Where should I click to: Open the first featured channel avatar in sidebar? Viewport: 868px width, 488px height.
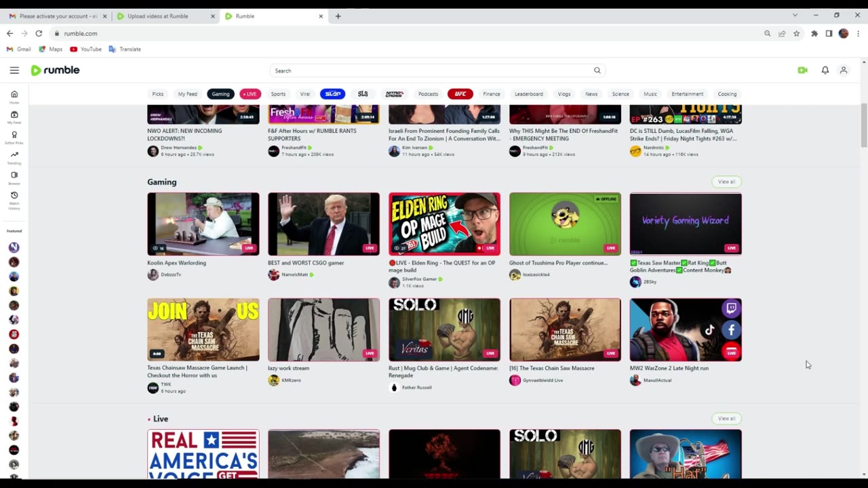pyautogui.click(x=14, y=247)
